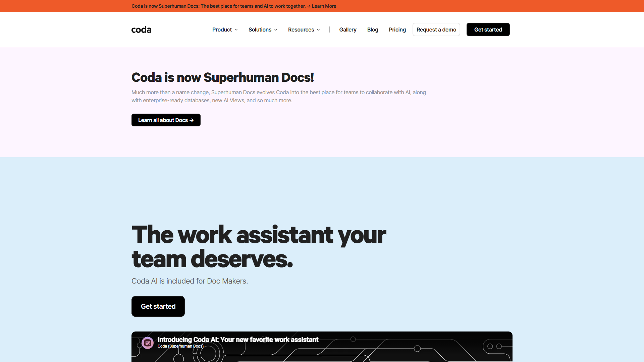Click Learn More in the orange banner
644x362 pixels.
pyautogui.click(x=324, y=6)
